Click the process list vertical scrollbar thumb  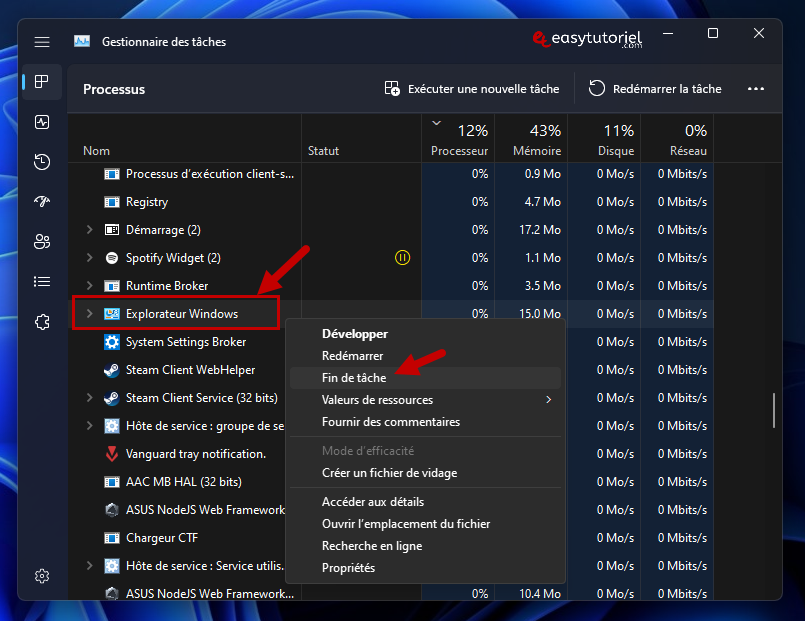774,411
